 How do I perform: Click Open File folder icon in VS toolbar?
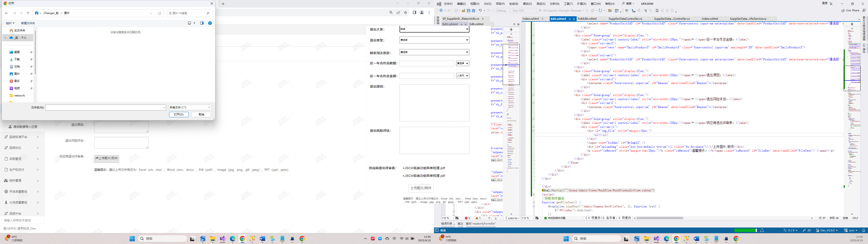click(464, 11)
